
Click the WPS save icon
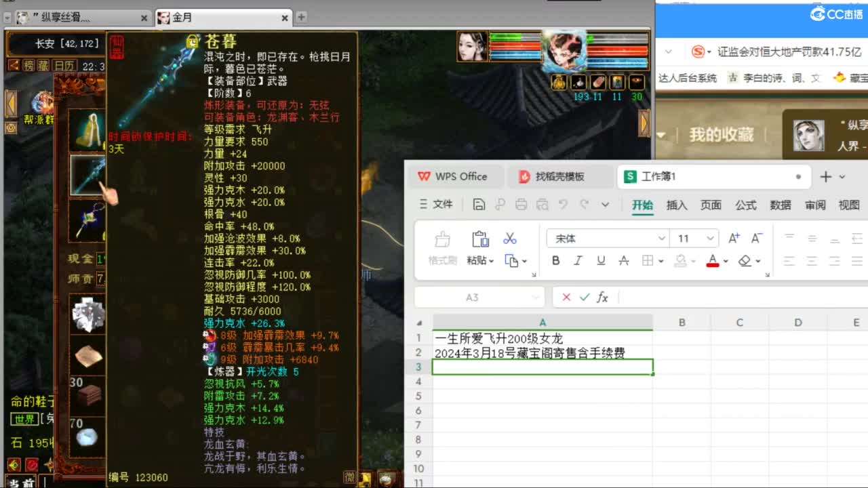(x=479, y=204)
